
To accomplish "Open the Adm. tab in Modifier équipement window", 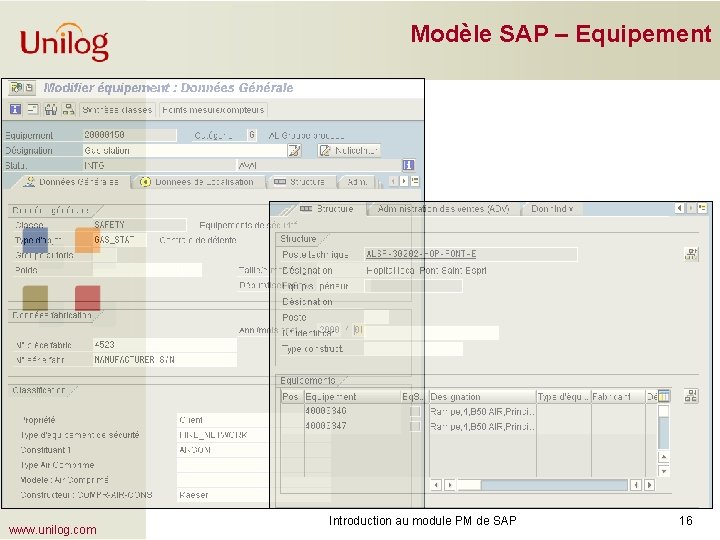I will [x=357, y=182].
